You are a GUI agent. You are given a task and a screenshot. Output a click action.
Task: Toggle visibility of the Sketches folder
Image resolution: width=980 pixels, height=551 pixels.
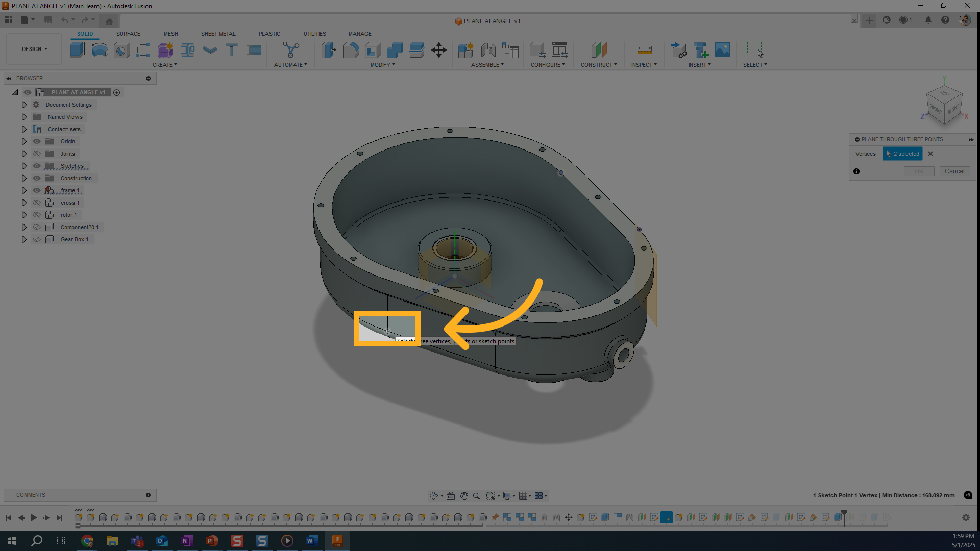coord(37,166)
